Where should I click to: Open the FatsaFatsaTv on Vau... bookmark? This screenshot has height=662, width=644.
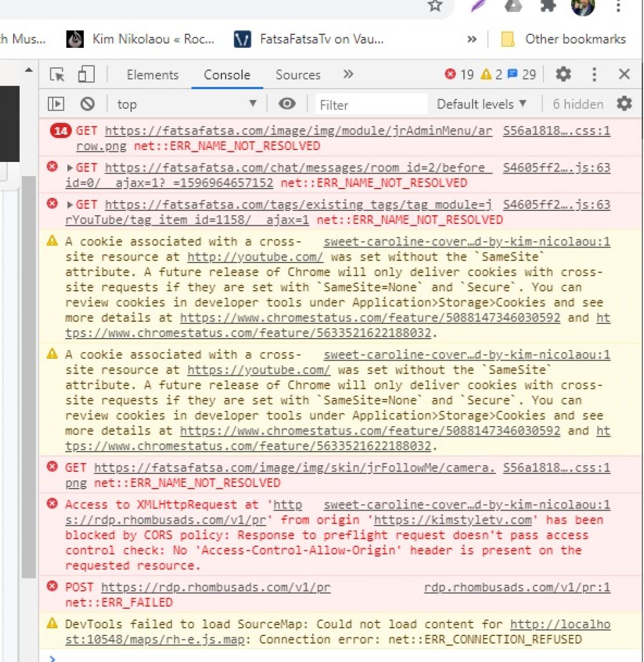point(309,39)
